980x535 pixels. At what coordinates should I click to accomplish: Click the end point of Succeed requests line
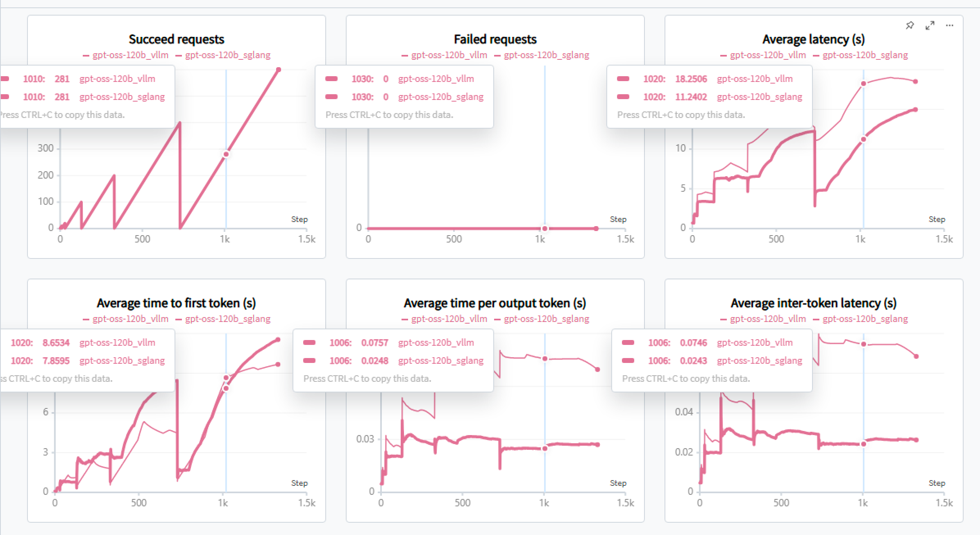pyautogui.click(x=279, y=70)
